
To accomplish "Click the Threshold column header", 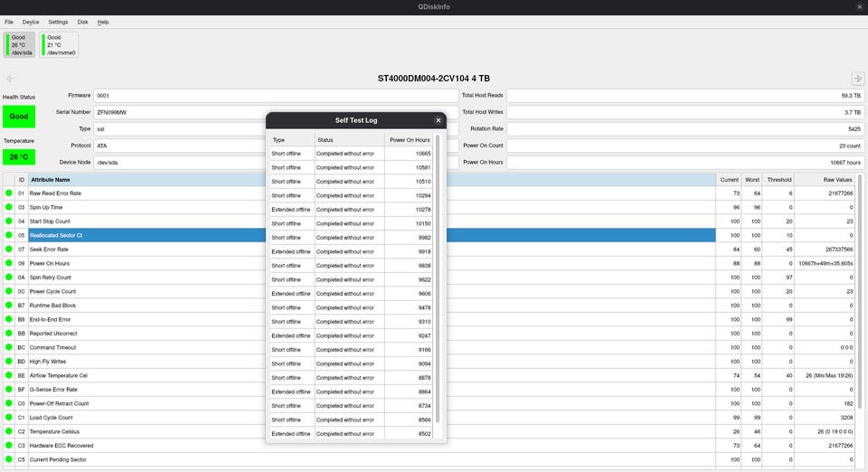I will [x=778, y=180].
